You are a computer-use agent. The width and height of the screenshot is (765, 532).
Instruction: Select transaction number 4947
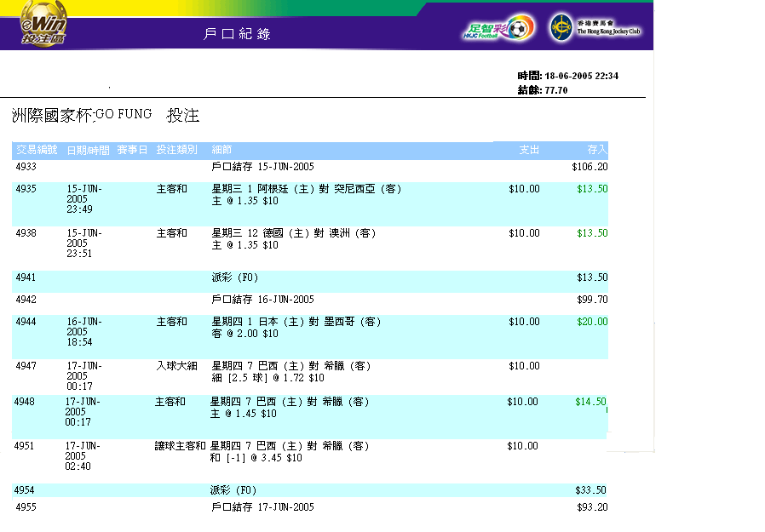coord(26,366)
